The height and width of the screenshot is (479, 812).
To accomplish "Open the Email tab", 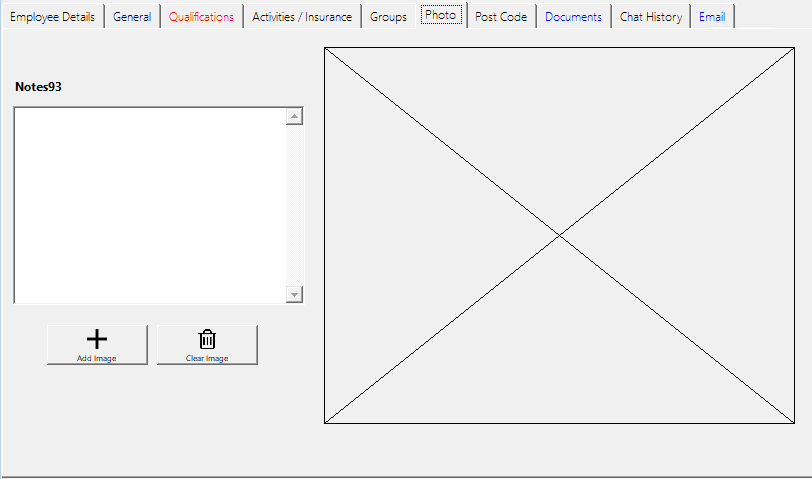I will tap(712, 17).
